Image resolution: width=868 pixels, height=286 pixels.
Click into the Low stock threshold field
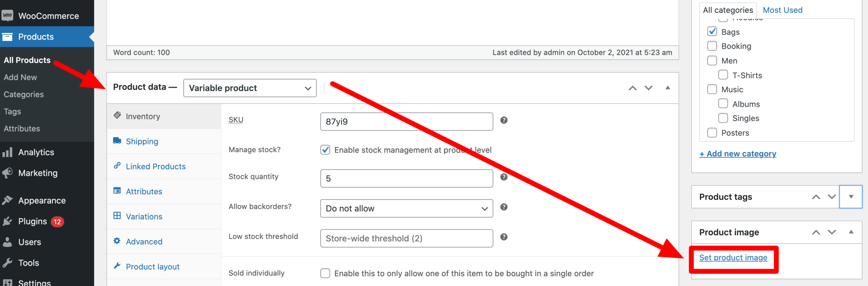[406, 238]
